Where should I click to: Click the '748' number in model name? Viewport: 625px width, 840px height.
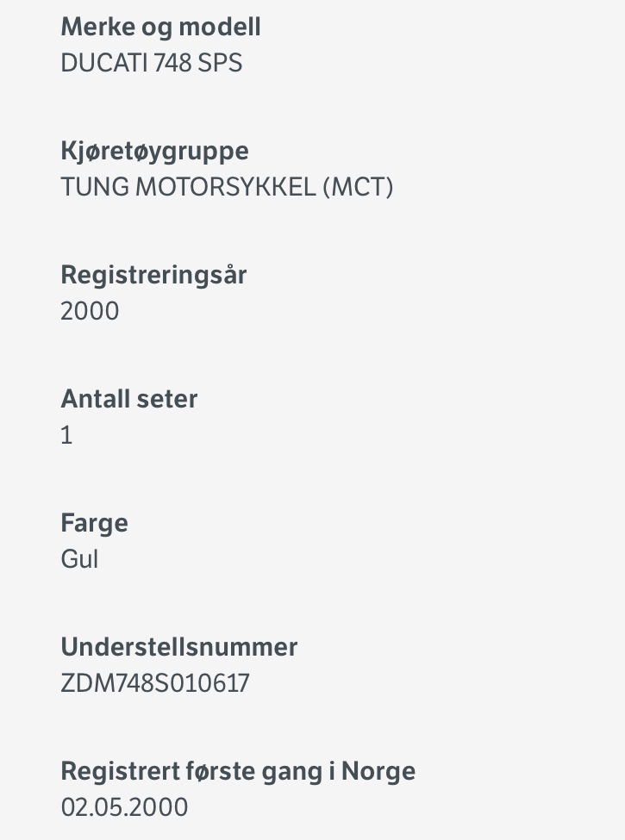[x=172, y=63]
